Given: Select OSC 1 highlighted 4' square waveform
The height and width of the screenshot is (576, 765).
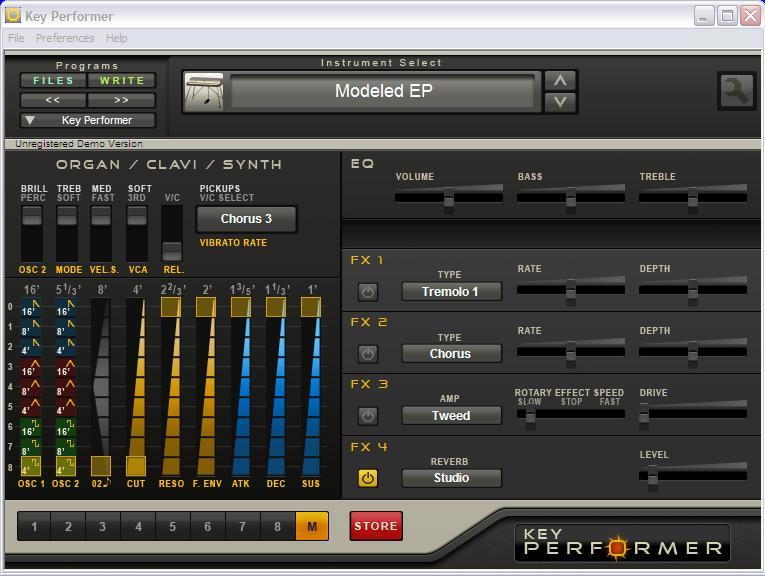Looking at the screenshot, I should pos(31,467).
